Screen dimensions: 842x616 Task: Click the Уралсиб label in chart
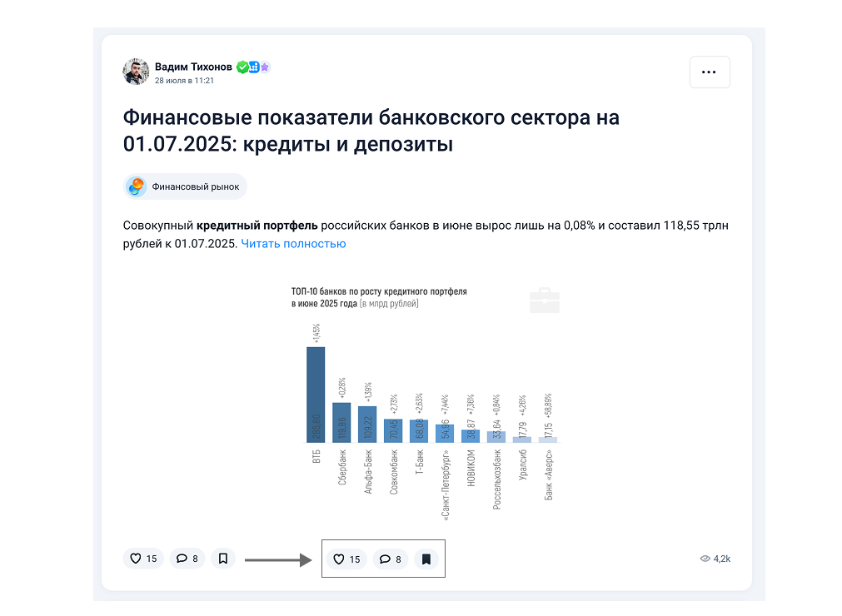pyautogui.click(x=522, y=464)
